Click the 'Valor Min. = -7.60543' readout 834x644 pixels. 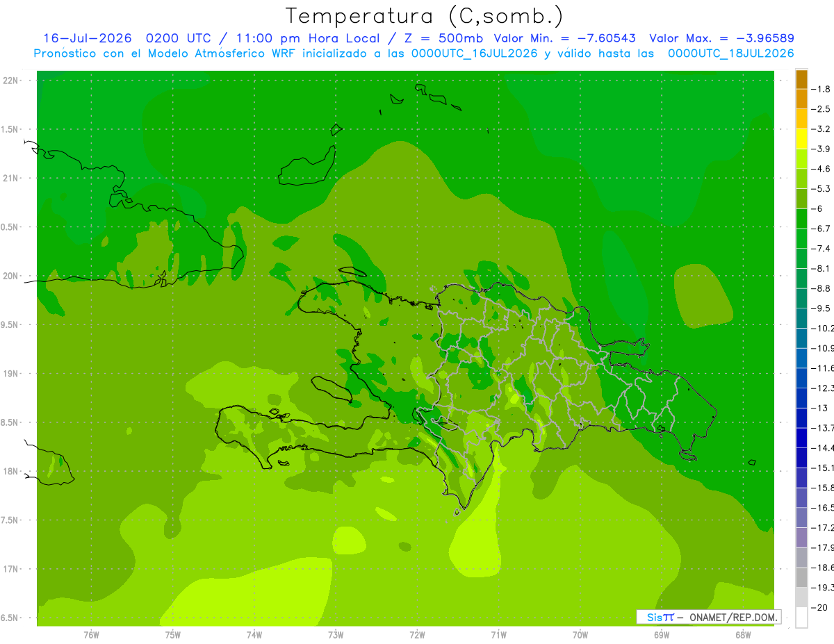click(x=565, y=38)
